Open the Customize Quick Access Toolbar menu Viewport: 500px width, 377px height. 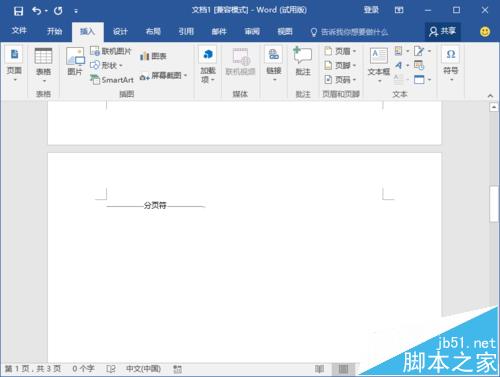pos(76,11)
